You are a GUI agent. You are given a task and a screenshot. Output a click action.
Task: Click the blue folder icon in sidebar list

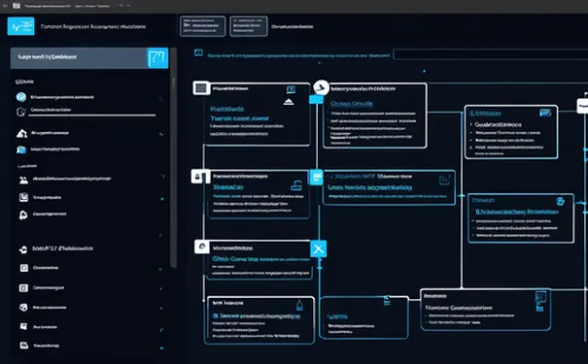(x=21, y=149)
